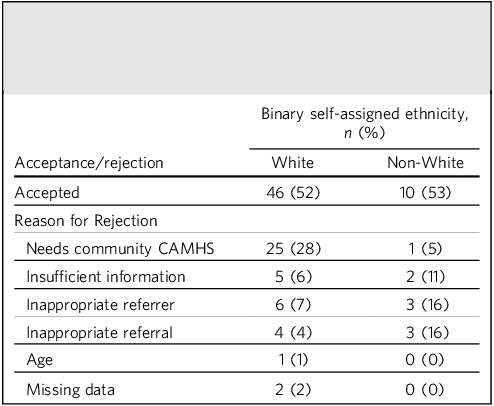The image size is (494, 406).
Task: Select the '46 (52)' accepted White cell
Action: pyautogui.click(x=293, y=193)
